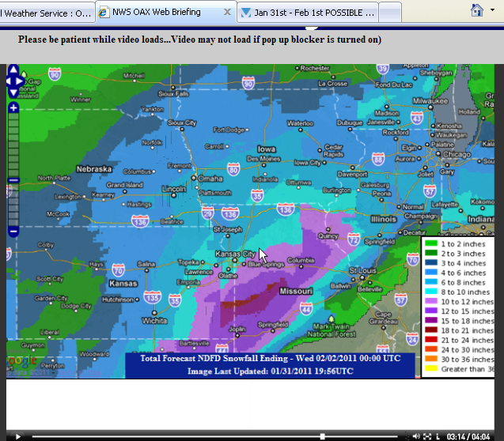Zoom out with bottom minus button

click(x=13, y=231)
